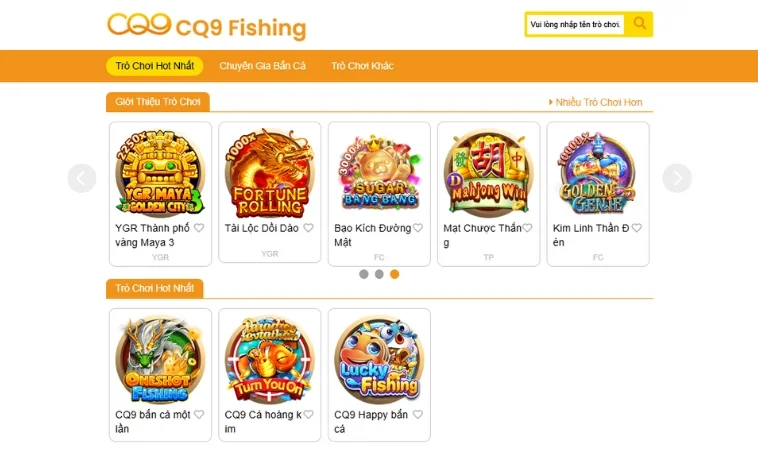Launch the Mahjong Win game icon
The width and height of the screenshot is (758, 450).
pos(489,172)
